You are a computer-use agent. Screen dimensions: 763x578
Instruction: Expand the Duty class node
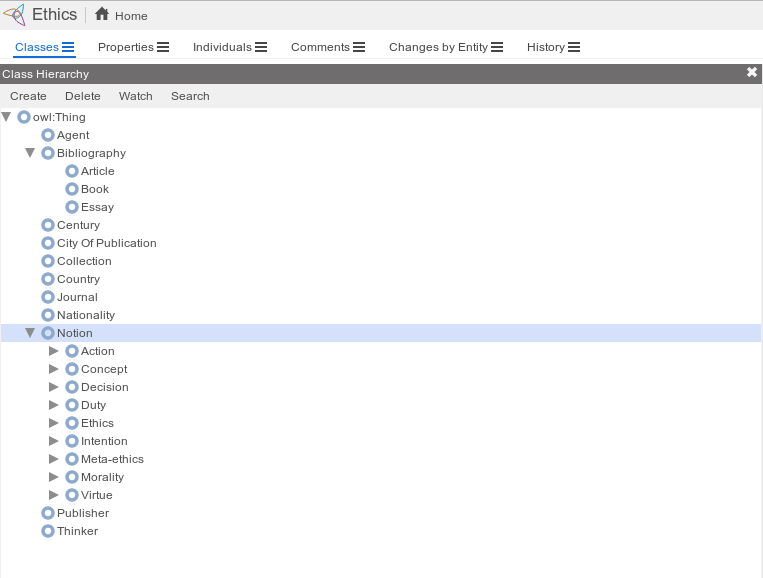click(54, 405)
